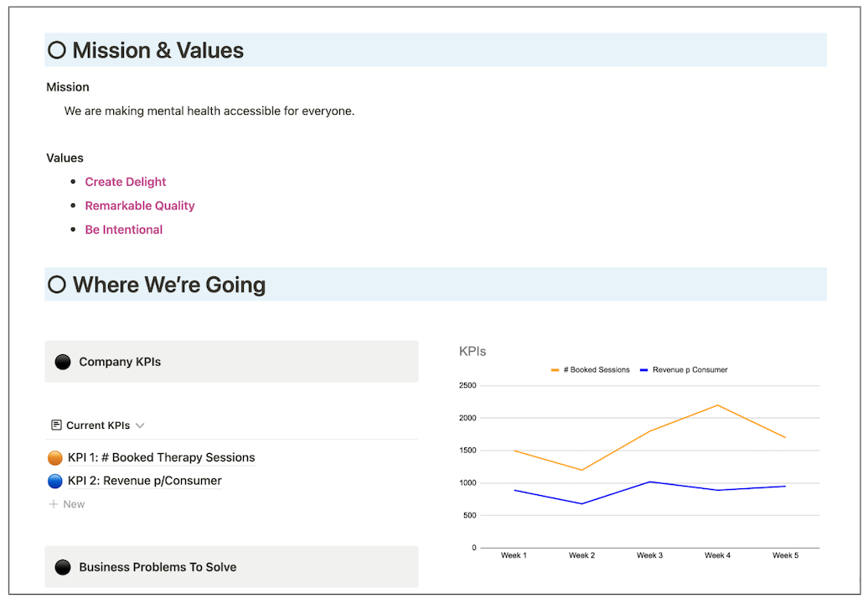Image resolution: width=868 pixels, height=603 pixels.
Task: Click the 500 y-axis value
Action: click(x=470, y=515)
